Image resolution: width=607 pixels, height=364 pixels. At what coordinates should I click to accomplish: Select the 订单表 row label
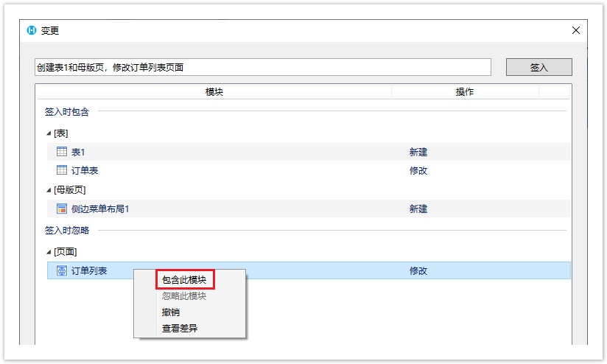85,170
